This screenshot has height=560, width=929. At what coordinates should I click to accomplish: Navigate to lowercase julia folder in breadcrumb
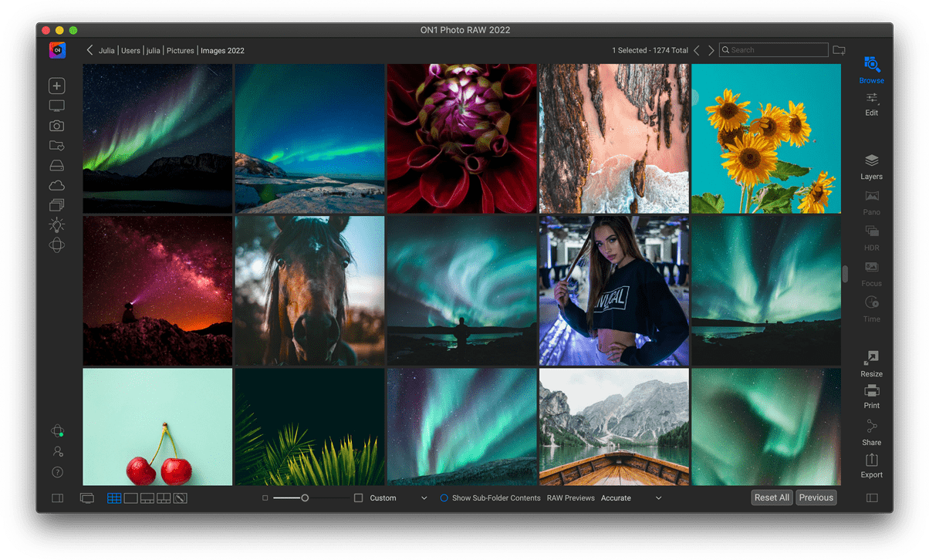(154, 51)
